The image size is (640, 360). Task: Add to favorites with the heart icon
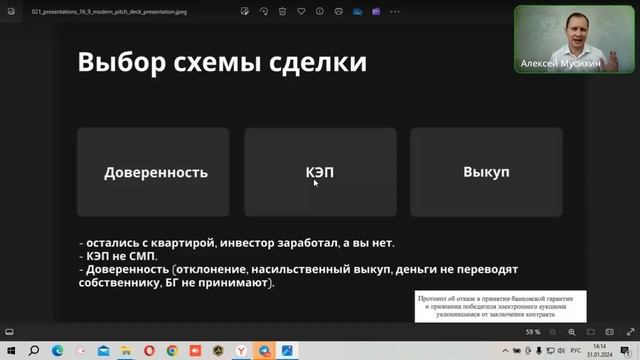[301, 11]
